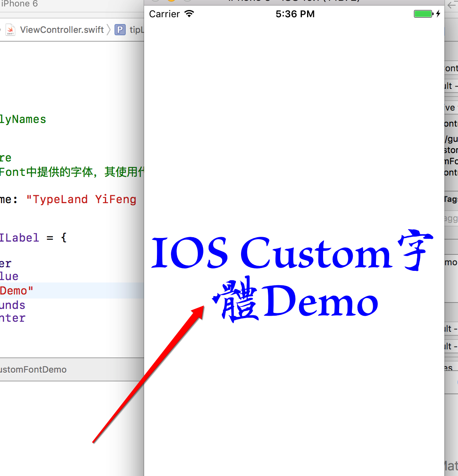Click the Wi-Fi icon in the simulator status bar
The height and width of the screenshot is (476, 458).
[189, 14]
